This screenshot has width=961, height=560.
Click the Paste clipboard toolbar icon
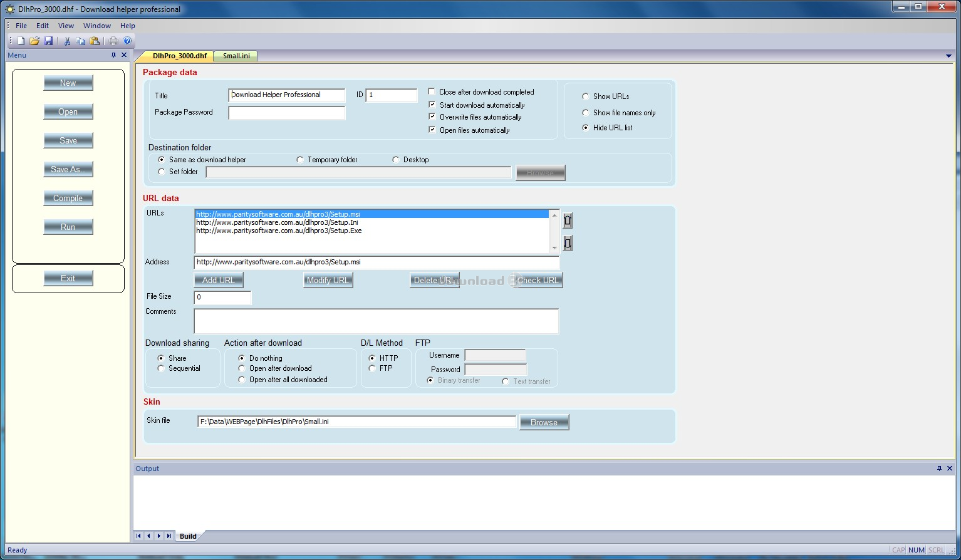click(x=95, y=41)
